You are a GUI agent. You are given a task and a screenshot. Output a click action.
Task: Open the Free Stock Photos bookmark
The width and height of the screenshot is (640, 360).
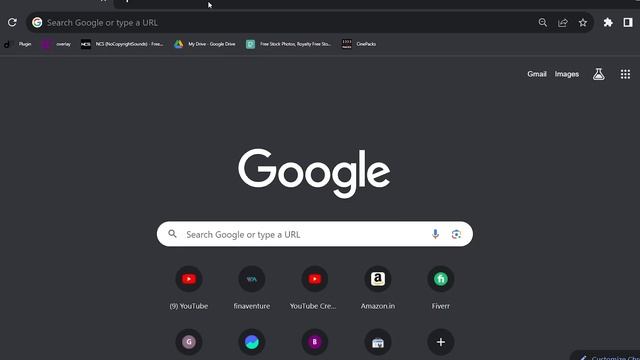289,44
